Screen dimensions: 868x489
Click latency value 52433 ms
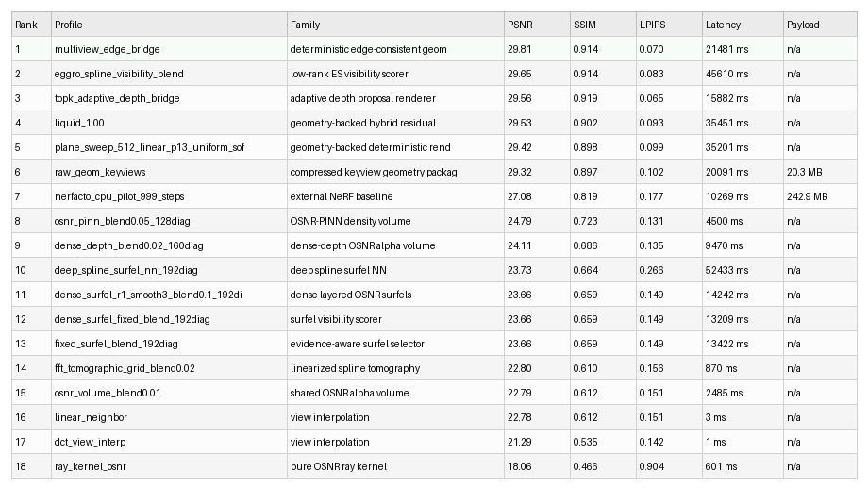coord(726,270)
